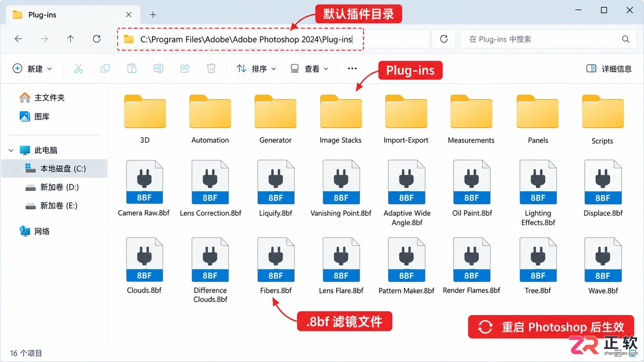Select the Pattern Maker.8bf file icon

click(407, 260)
